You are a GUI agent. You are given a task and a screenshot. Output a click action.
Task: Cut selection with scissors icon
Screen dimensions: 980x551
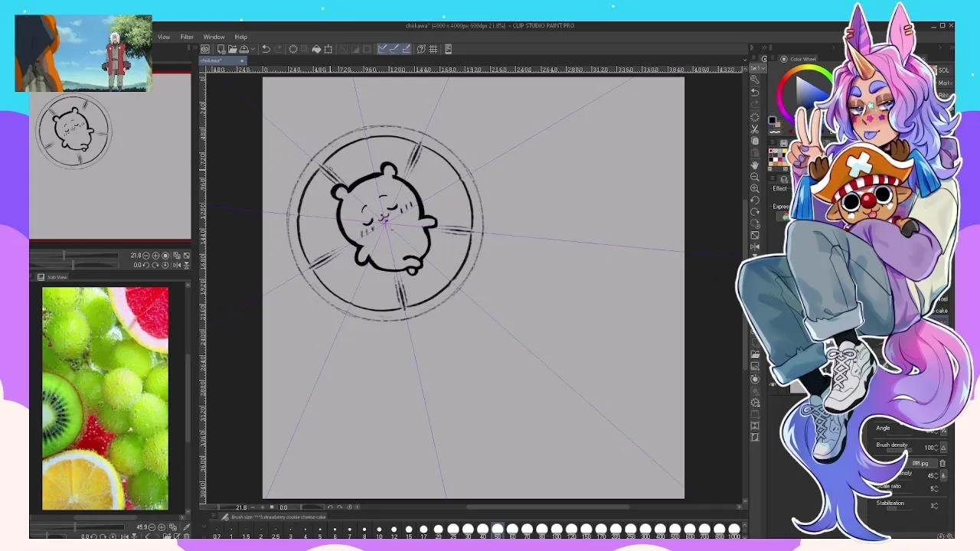[755, 129]
